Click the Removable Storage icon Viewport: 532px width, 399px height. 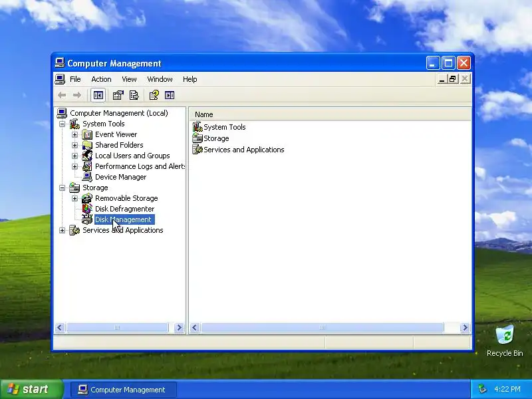(87, 198)
